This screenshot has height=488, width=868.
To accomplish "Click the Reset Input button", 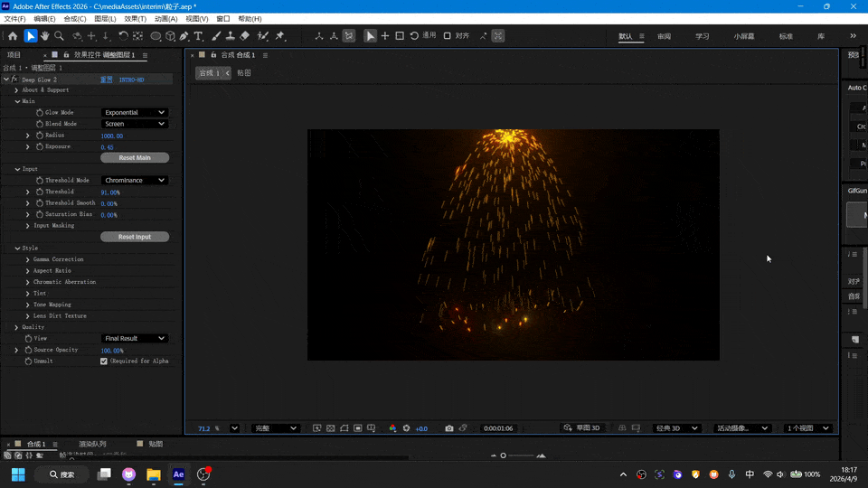I will [135, 237].
